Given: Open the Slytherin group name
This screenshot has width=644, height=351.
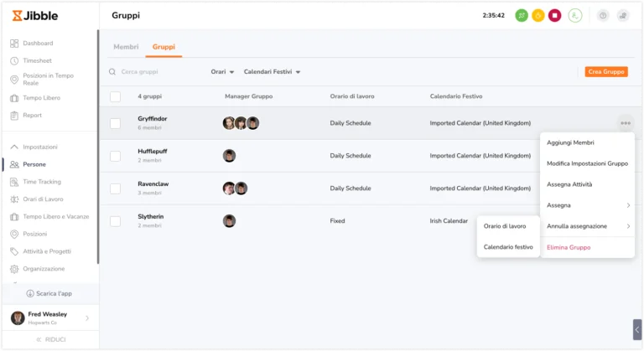Looking at the screenshot, I should click(x=151, y=216).
